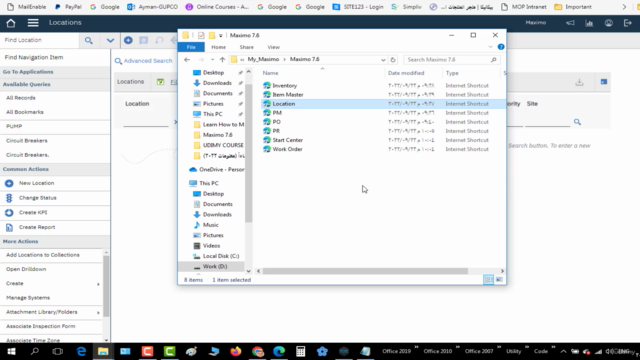This screenshot has height=360, width=640.
Task: Click Change Status common action
Action: pyautogui.click(x=38, y=198)
